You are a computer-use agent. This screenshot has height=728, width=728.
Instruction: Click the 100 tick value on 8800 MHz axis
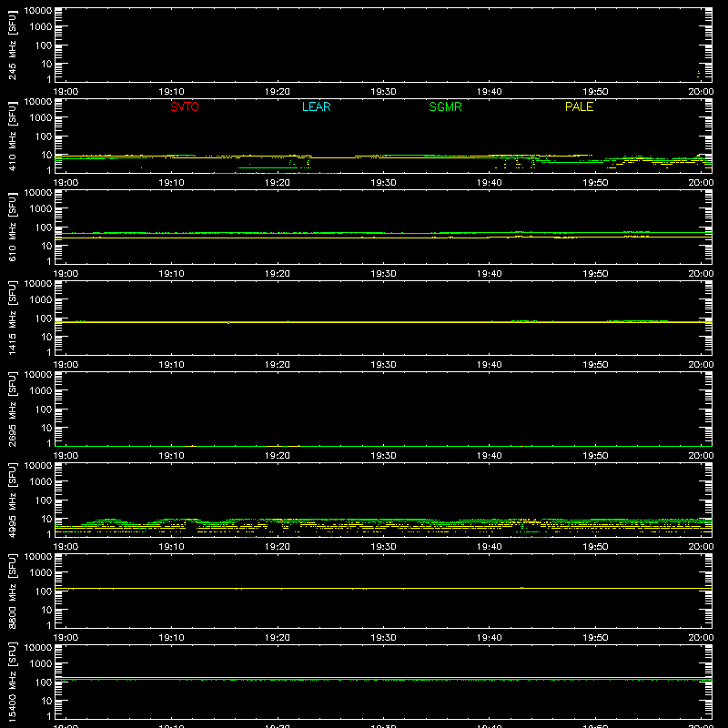pyautogui.click(x=44, y=591)
